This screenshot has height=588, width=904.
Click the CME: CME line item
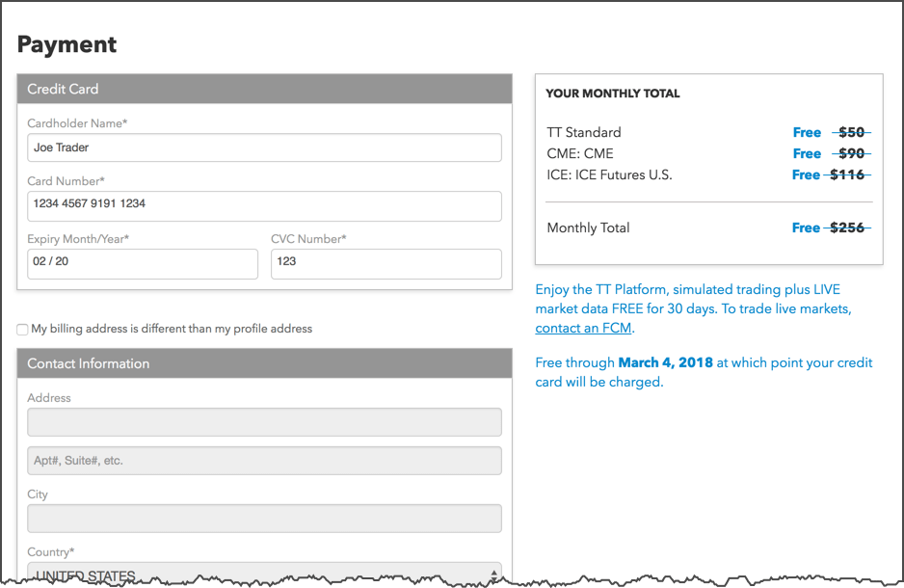[708, 154]
